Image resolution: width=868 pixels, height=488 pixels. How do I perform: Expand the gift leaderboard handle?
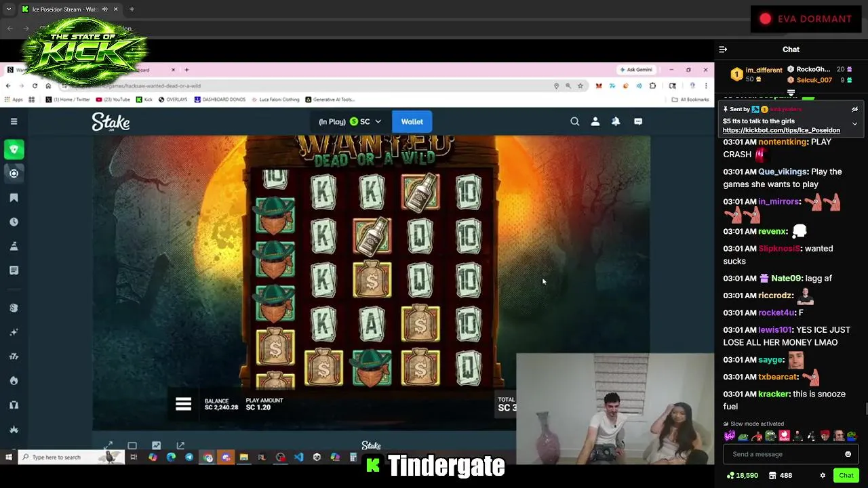(x=791, y=93)
